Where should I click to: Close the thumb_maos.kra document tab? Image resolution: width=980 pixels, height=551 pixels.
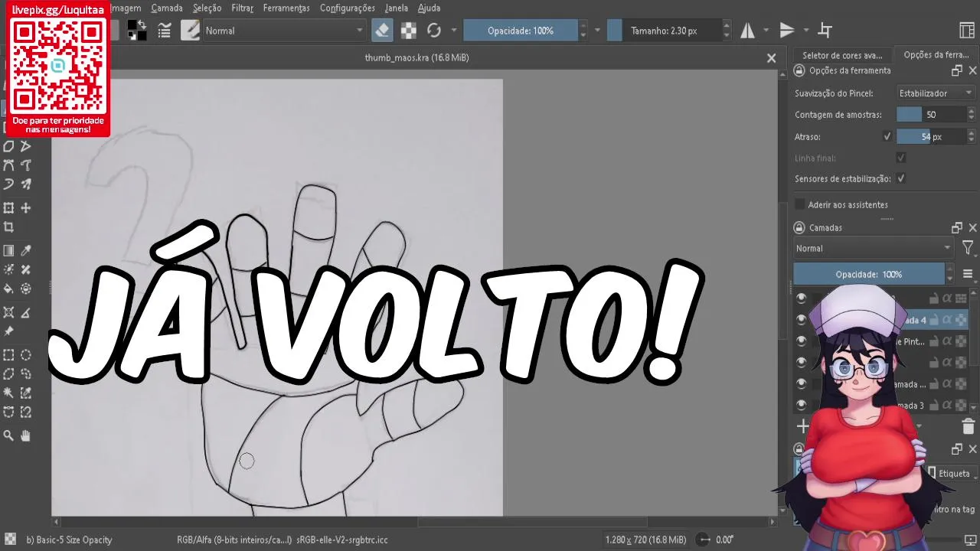click(x=771, y=58)
